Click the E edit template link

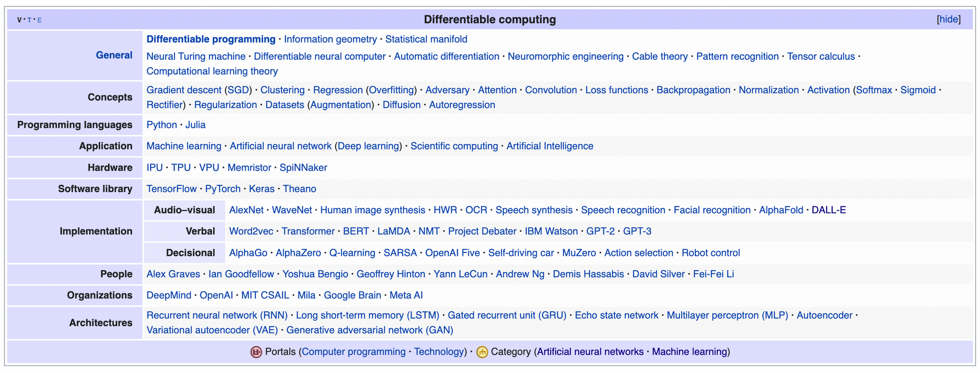(40, 20)
